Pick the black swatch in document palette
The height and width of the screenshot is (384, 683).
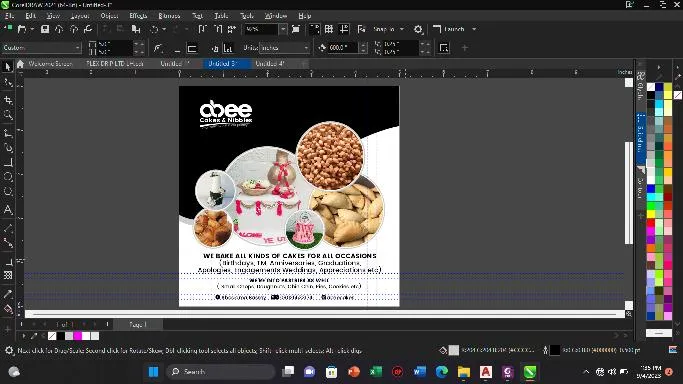tap(61, 336)
